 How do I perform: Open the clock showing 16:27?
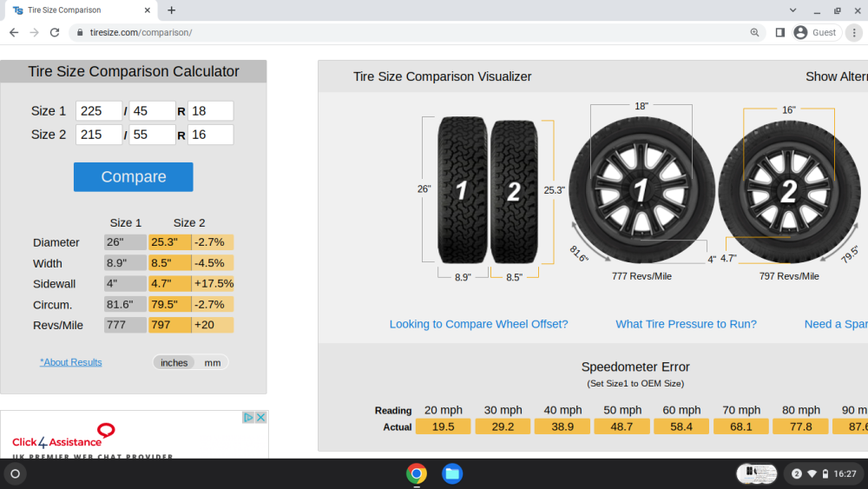pyautogui.click(x=845, y=474)
